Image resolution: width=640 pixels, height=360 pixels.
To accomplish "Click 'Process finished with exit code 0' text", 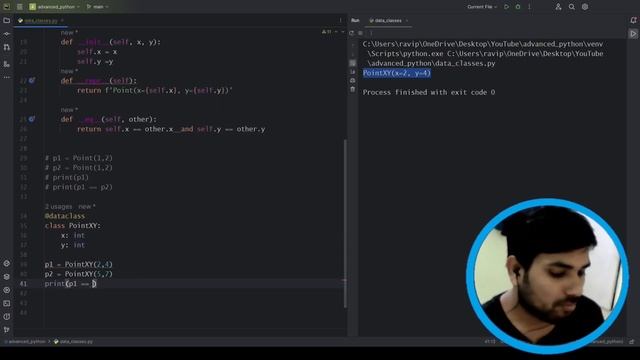I will [429, 92].
